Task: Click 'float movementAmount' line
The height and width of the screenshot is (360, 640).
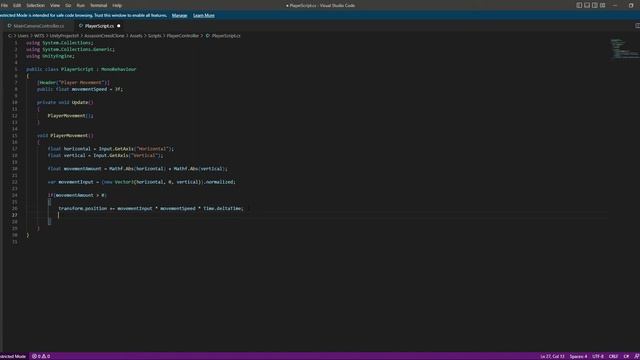Action: 138,169
